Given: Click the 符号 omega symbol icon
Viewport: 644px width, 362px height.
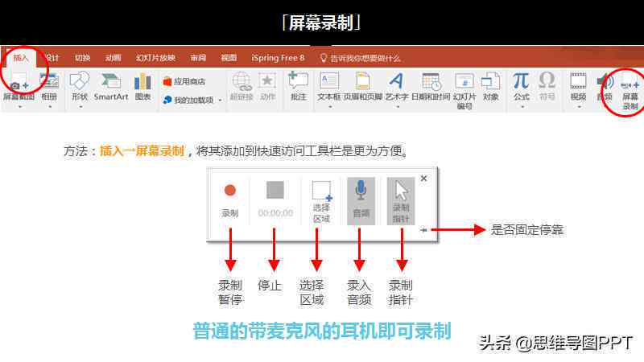Looking at the screenshot, I should click(x=547, y=80).
